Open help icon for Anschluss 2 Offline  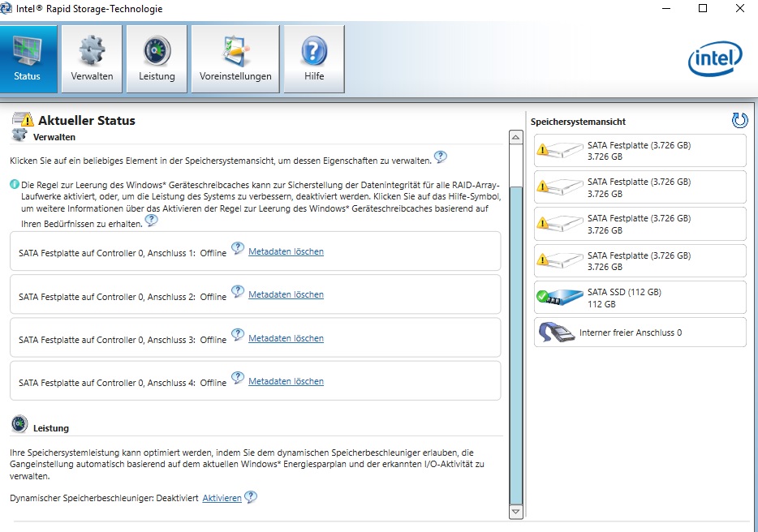pos(237,291)
